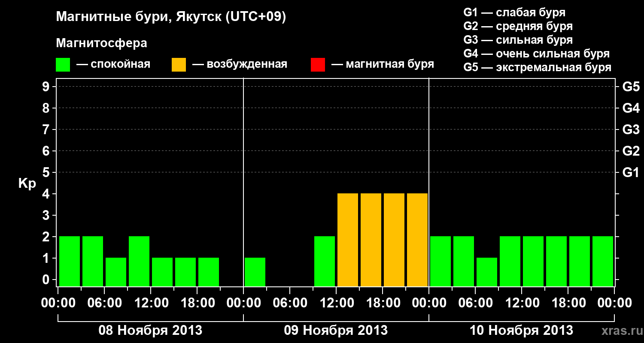This screenshot has width=644, height=343.
Task: Click the last orange bar before midnight
Action: click(417, 240)
